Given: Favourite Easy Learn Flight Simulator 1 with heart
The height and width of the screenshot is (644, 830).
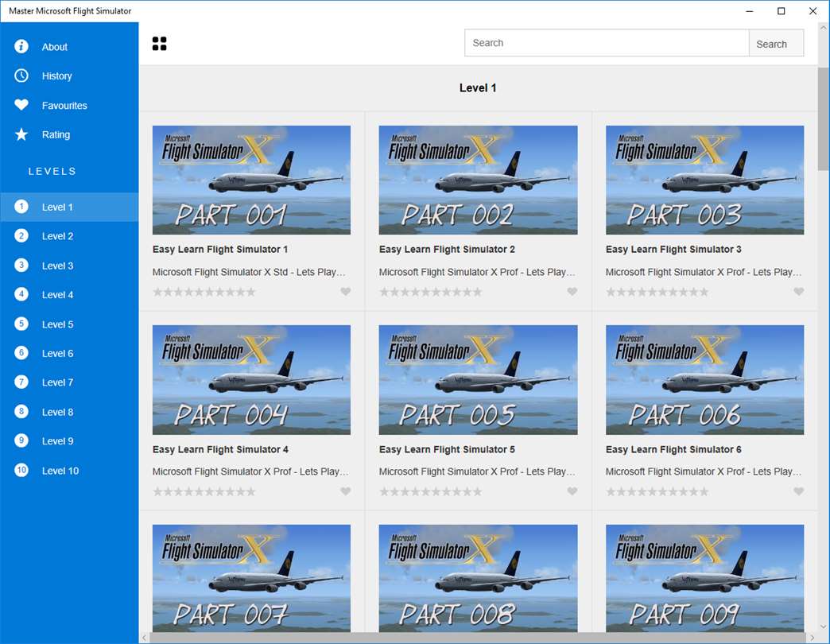Looking at the screenshot, I should coord(345,292).
